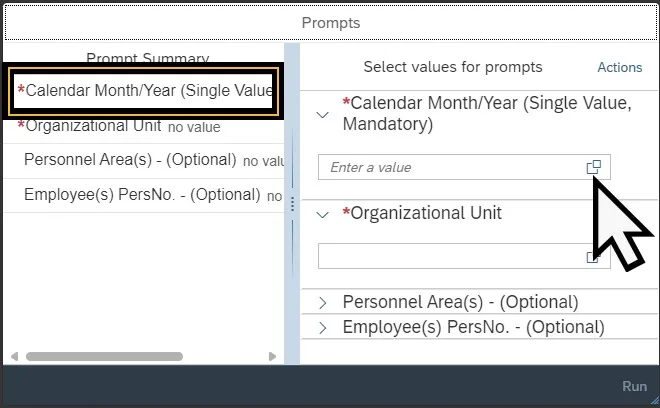Open value help for Calendar Month/Year field
660x408 pixels.
coord(594,168)
